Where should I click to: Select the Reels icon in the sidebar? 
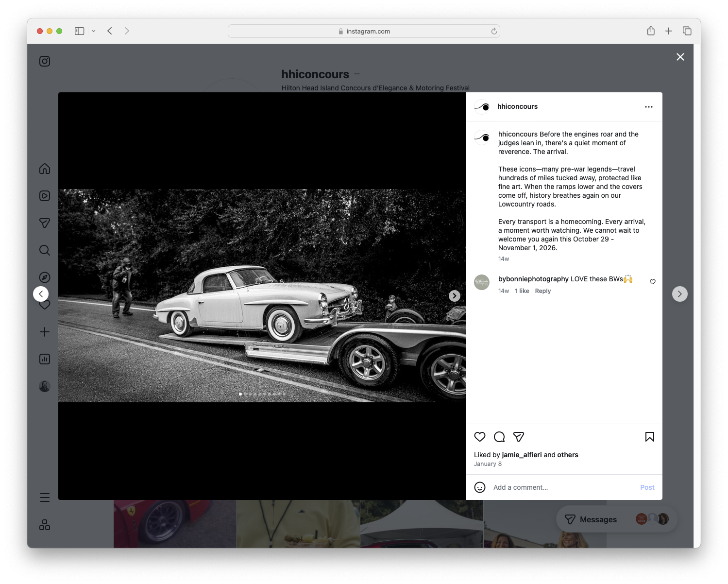pyautogui.click(x=44, y=196)
